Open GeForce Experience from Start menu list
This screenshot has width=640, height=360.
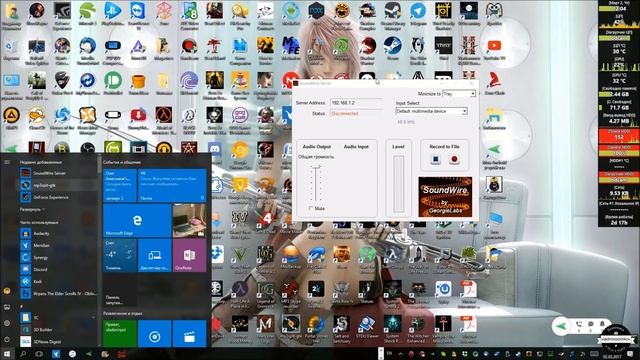point(58,197)
